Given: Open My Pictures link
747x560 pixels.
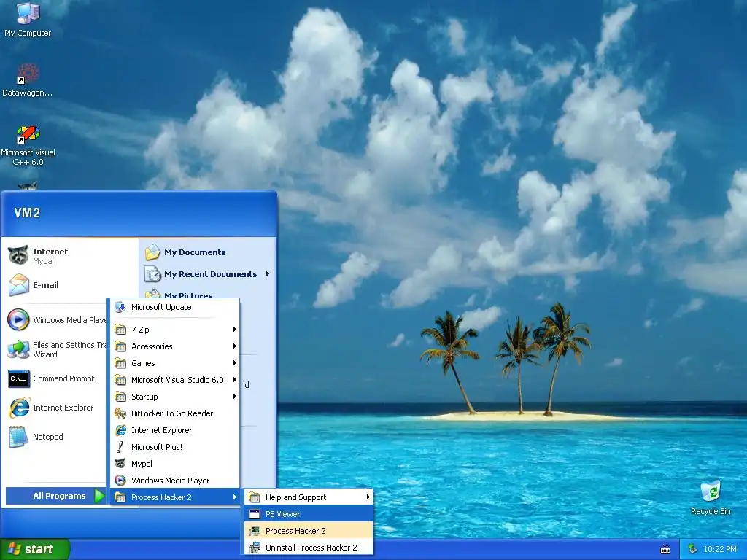Looking at the screenshot, I should (x=188, y=295).
